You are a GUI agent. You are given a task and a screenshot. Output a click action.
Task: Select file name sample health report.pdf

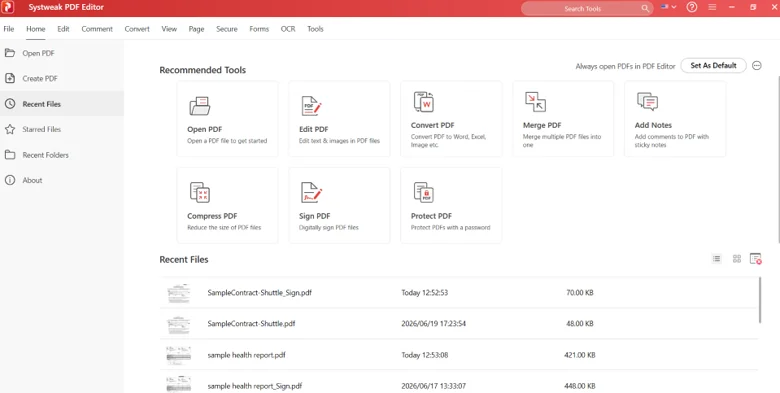(246, 355)
